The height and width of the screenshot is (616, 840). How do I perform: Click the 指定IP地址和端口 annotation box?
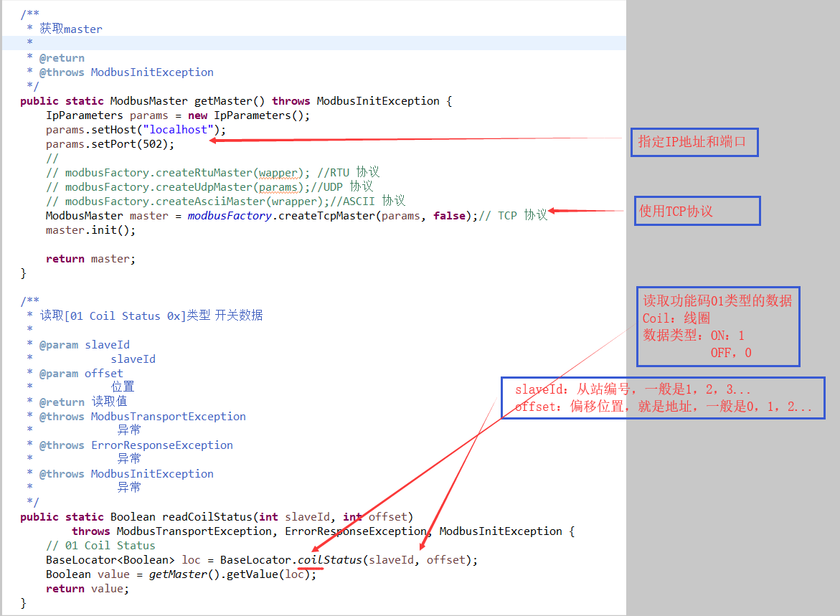coord(694,142)
